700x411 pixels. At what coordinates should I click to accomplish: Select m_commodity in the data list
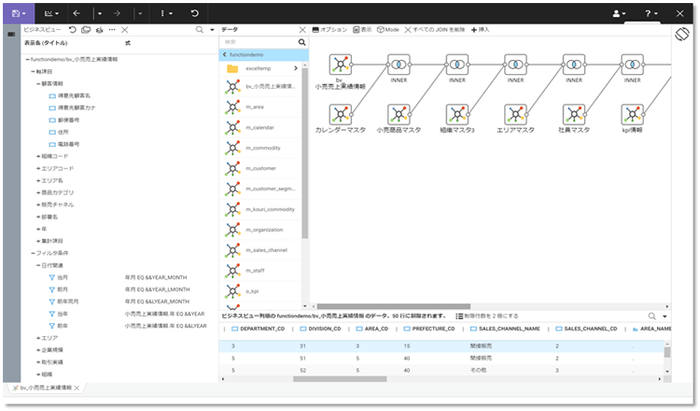(x=261, y=148)
